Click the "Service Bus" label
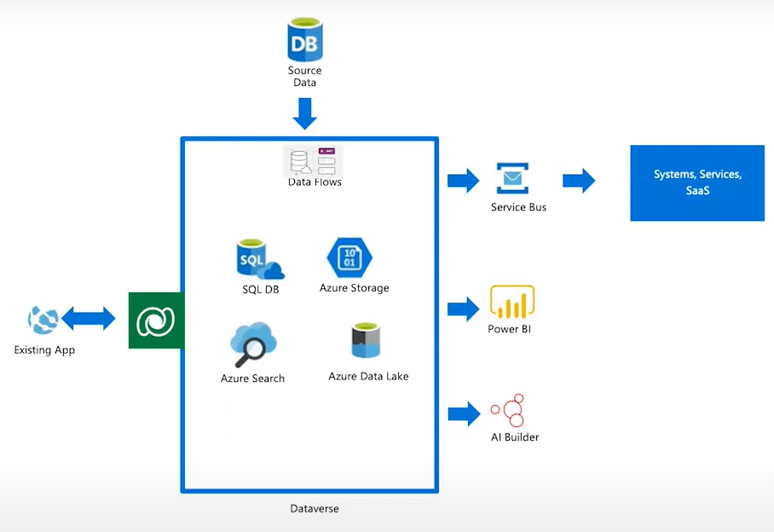The width and height of the screenshot is (774, 532). coord(519,207)
